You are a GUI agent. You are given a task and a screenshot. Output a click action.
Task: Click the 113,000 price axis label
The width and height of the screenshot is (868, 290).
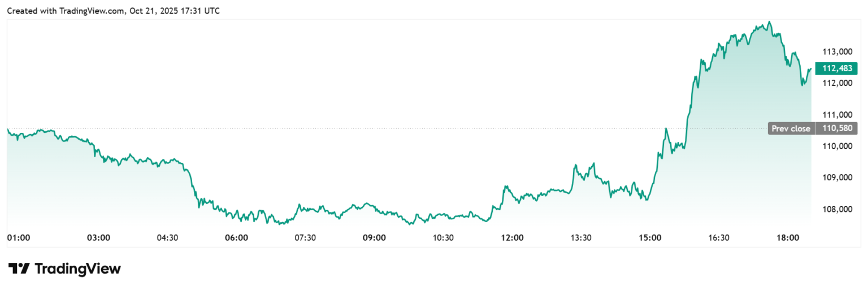[x=836, y=52]
